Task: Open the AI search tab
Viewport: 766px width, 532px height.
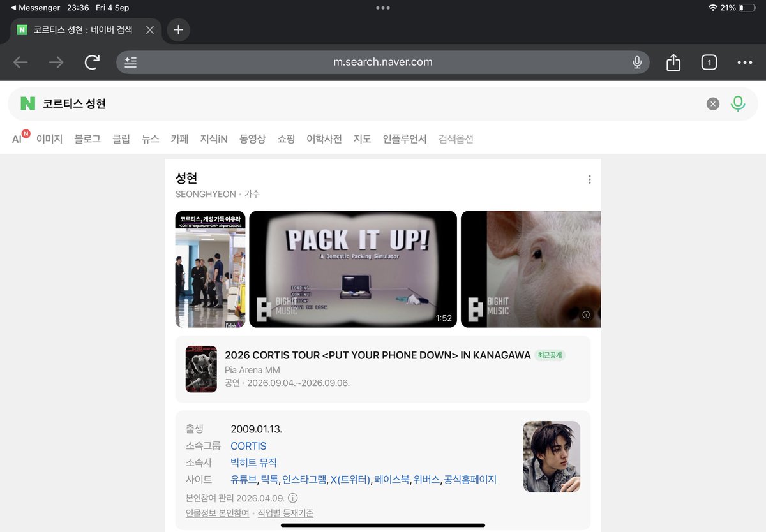Action: [20, 137]
